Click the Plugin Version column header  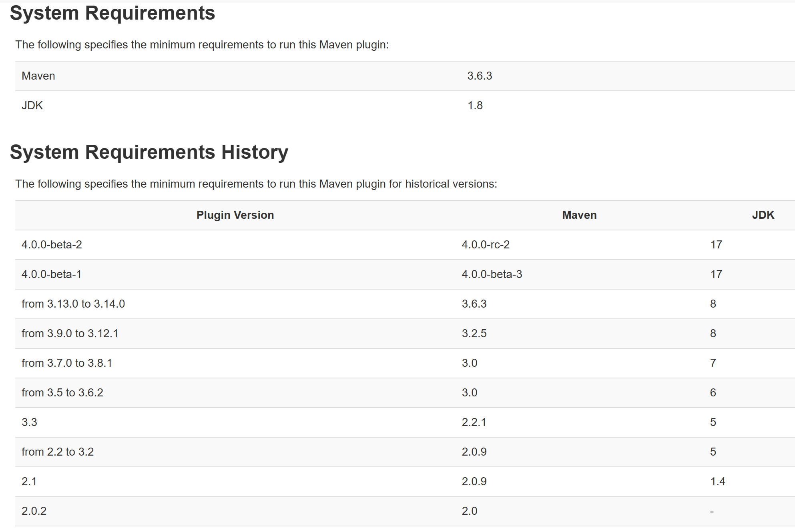click(235, 215)
